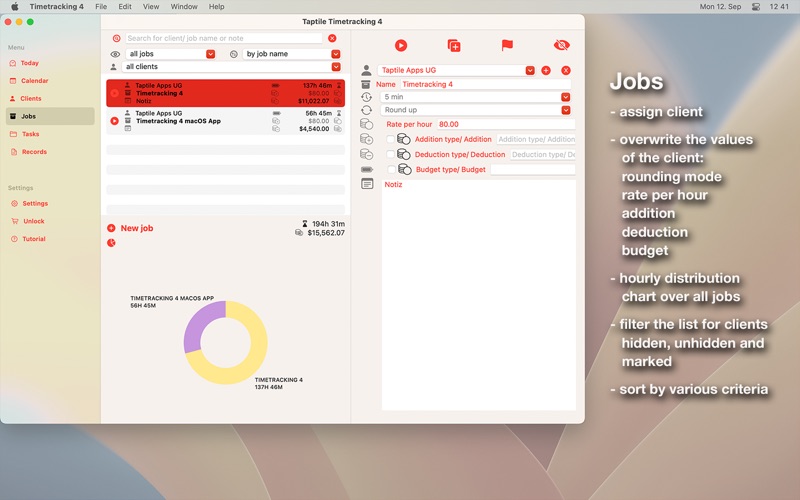Open the File menu

click(101, 7)
